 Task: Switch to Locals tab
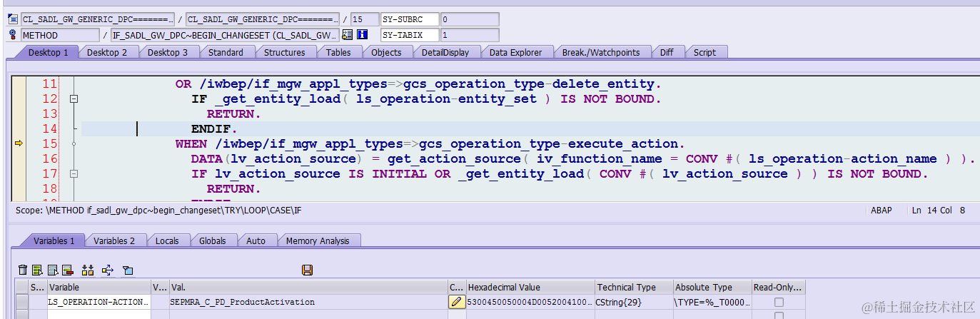[167, 240]
